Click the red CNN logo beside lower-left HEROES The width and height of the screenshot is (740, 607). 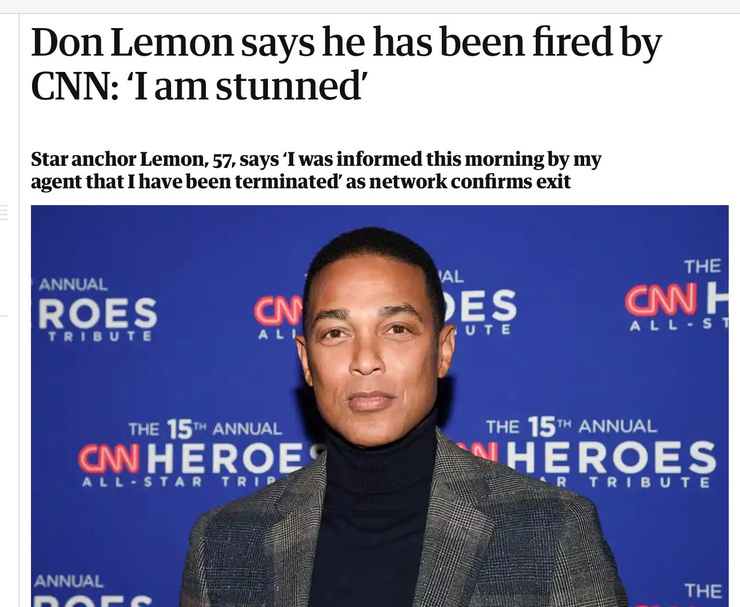tap(109, 459)
